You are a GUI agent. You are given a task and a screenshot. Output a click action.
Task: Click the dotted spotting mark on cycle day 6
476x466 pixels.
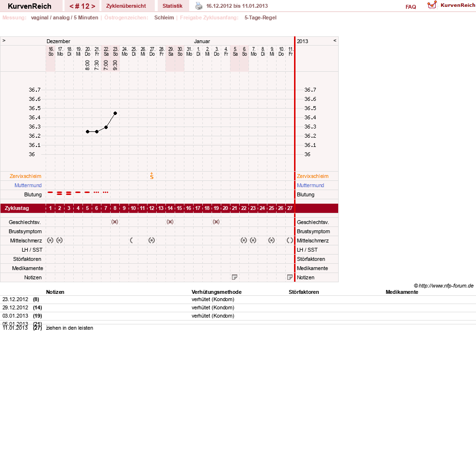coord(96,193)
